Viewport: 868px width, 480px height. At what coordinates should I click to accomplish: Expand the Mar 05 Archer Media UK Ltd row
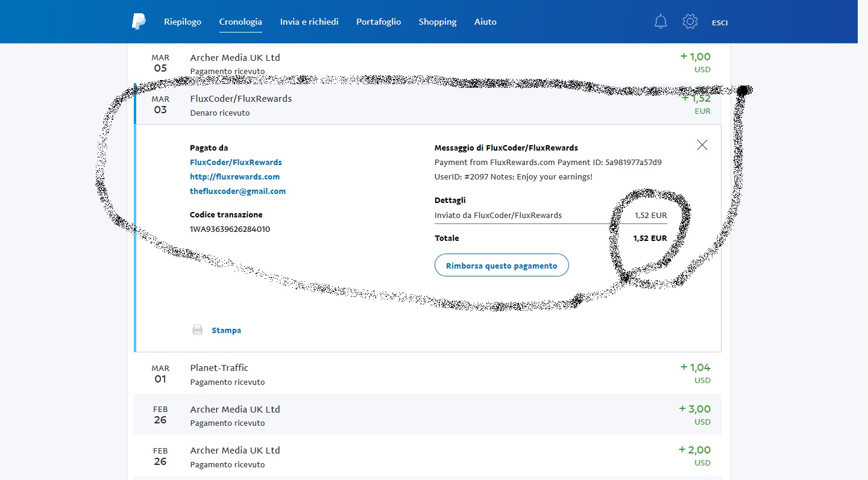427,63
